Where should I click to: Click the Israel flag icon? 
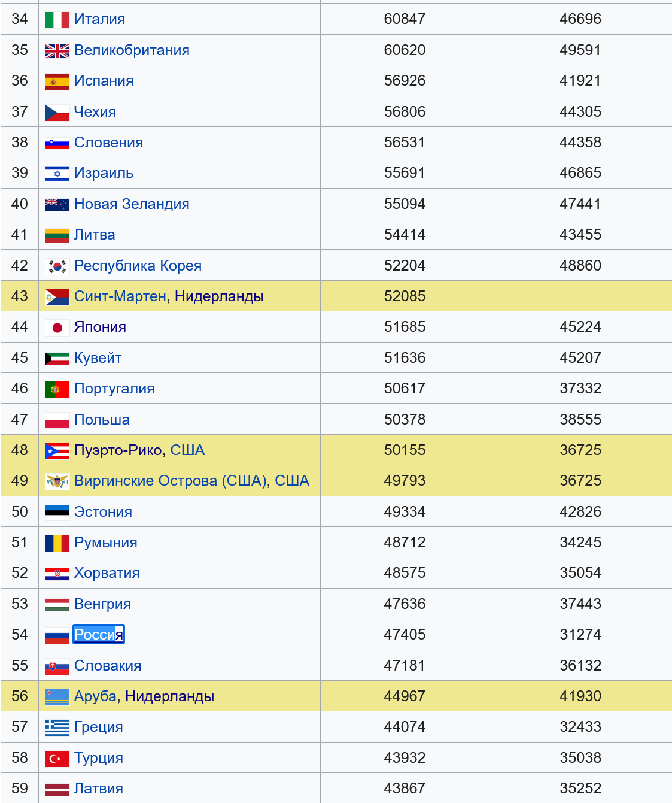coord(57,174)
